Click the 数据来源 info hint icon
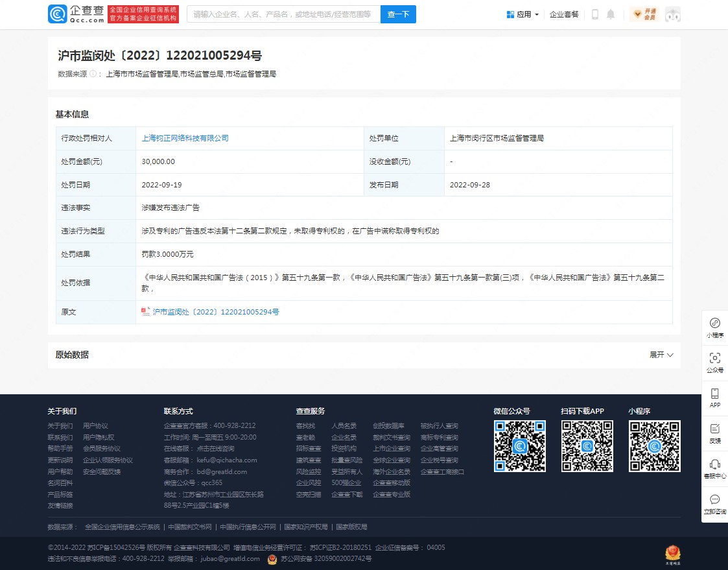Image resolution: width=728 pixels, height=570 pixels. click(x=93, y=74)
